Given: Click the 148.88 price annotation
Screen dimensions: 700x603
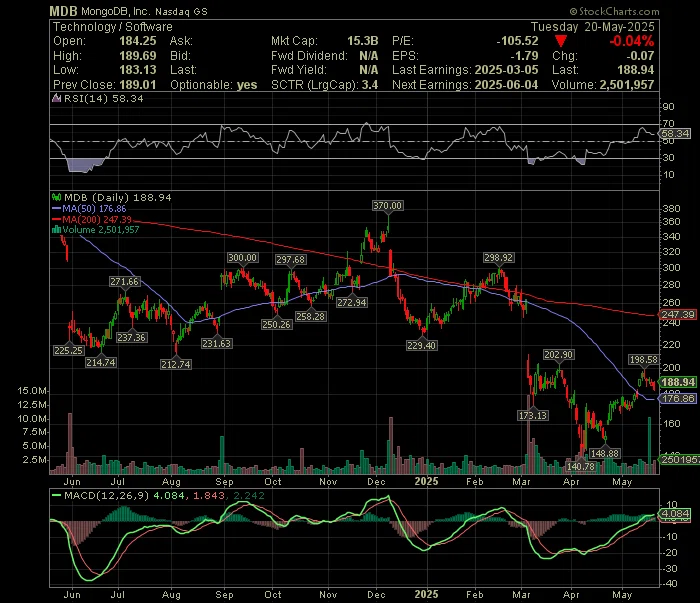Looking at the screenshot, I should (605, 454).
